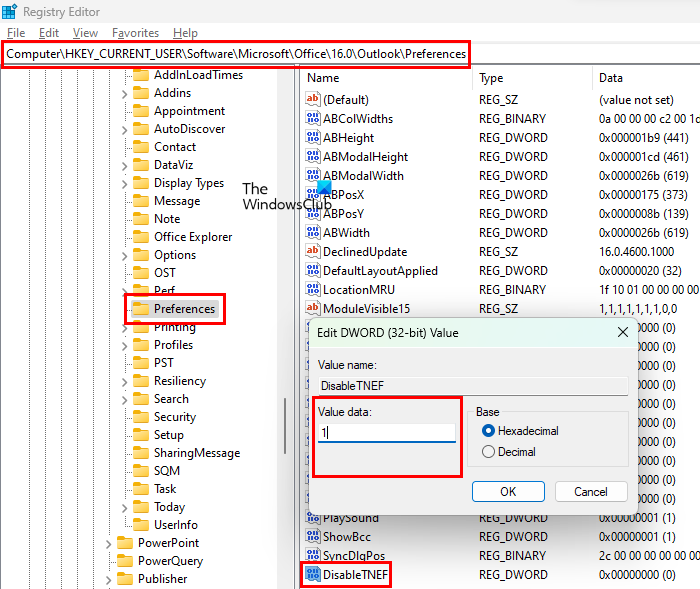Click the DisableTNEF value name field
The height and width of the screenshot is (589, 700).
[474, 386]
